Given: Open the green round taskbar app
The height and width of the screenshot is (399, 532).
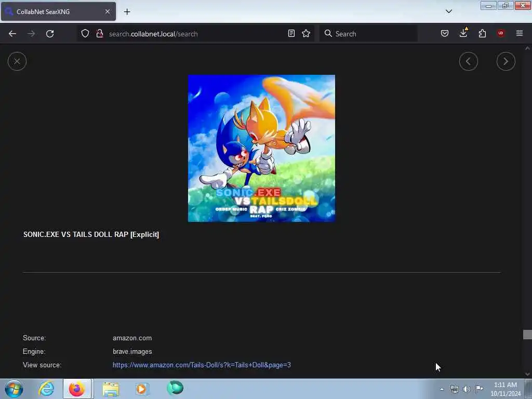Looking at the screenshot, I should coord(175,388).
